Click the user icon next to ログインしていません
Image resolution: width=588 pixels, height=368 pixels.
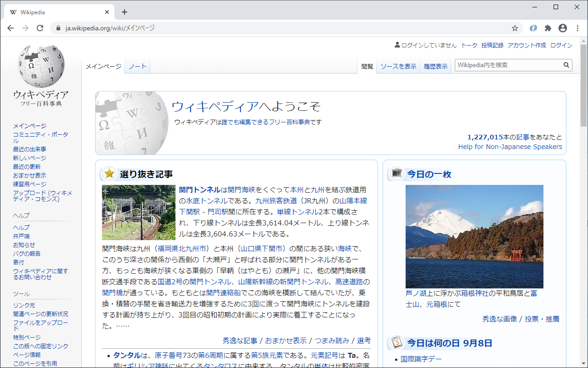[397, 45]
